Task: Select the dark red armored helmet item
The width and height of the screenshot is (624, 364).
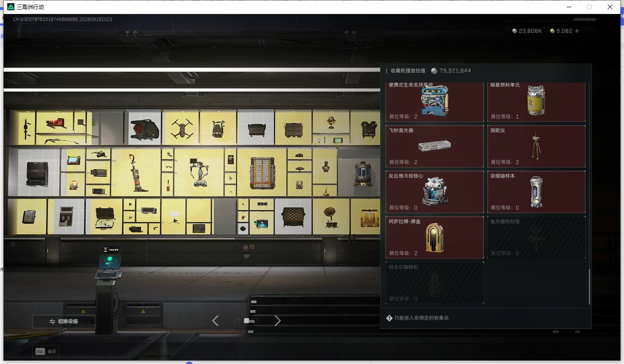Action: pyautogui.click(x=145, y=129)
